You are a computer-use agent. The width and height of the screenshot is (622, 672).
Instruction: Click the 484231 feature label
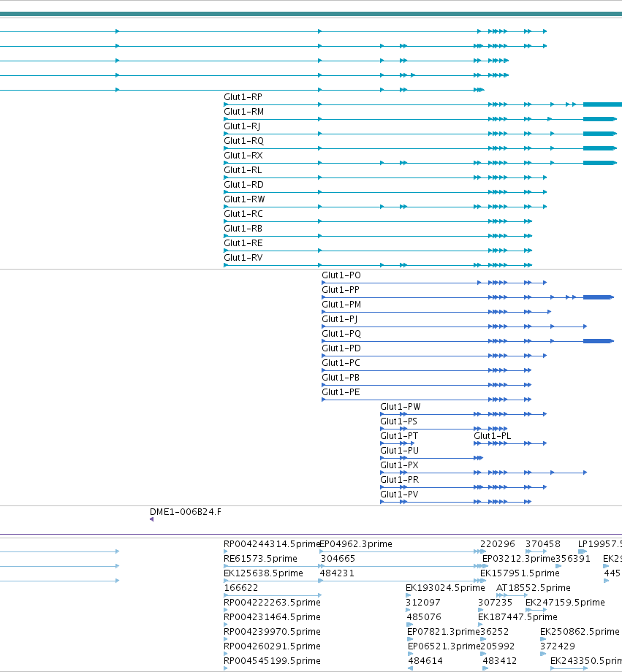pyautogui.click(x=337, y=573)
